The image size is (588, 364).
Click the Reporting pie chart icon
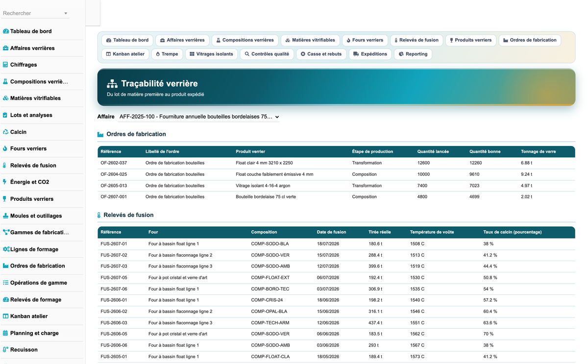tap(401, 54)
